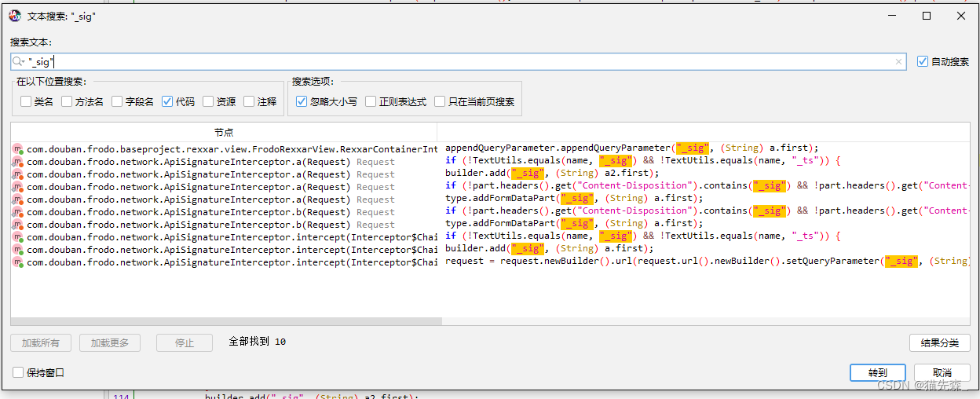
Task: Minimize the text search dialog
Action: point(891,16)
